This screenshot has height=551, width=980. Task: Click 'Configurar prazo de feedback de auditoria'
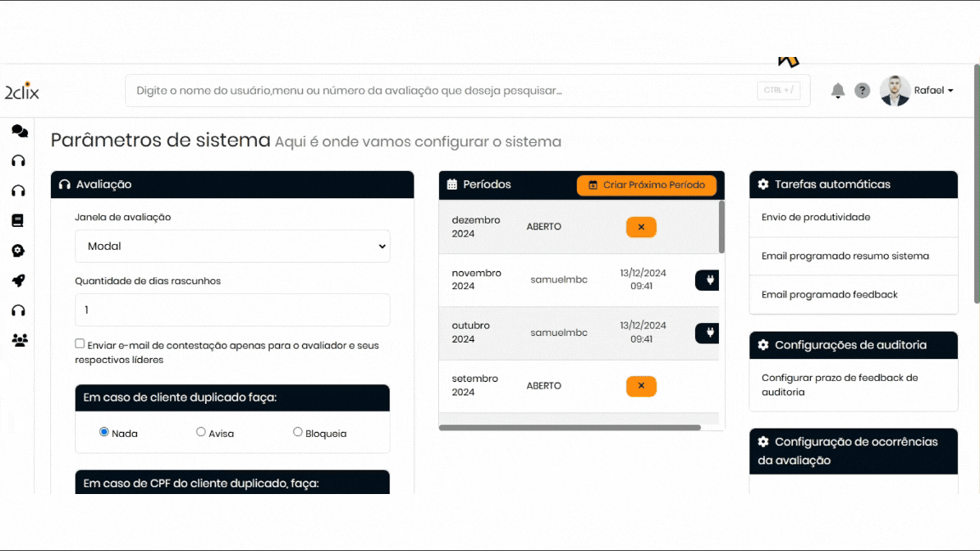(839, 385)
